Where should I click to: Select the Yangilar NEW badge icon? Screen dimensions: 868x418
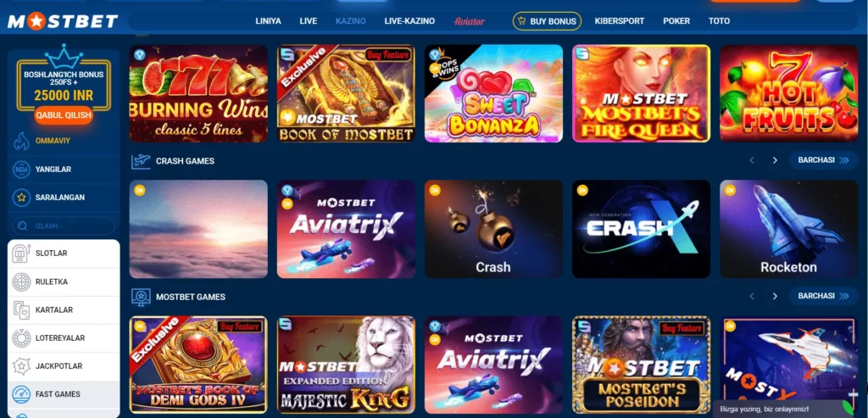tap(21, 170)
